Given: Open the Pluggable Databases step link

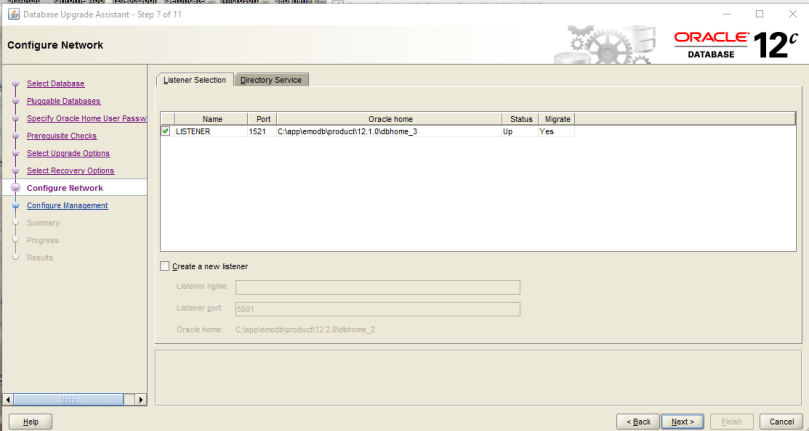Looking at the screenshot, I should (x=63, y=101).
